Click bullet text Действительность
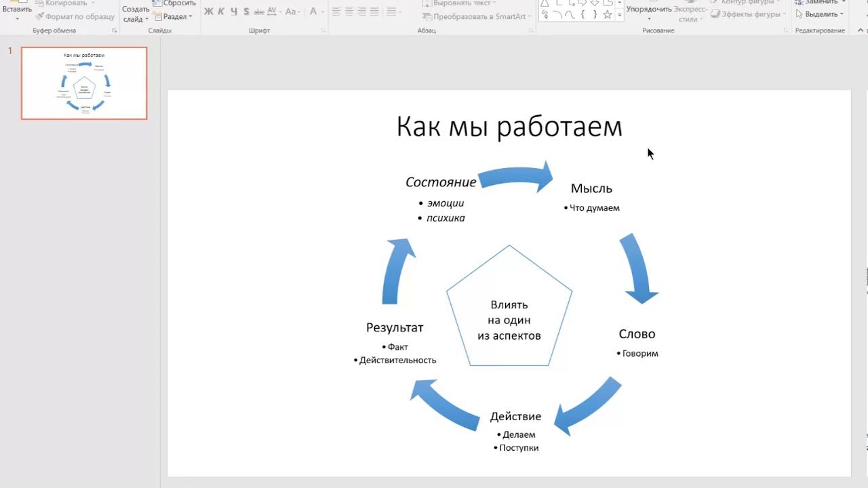 click(x=397, y=361)
